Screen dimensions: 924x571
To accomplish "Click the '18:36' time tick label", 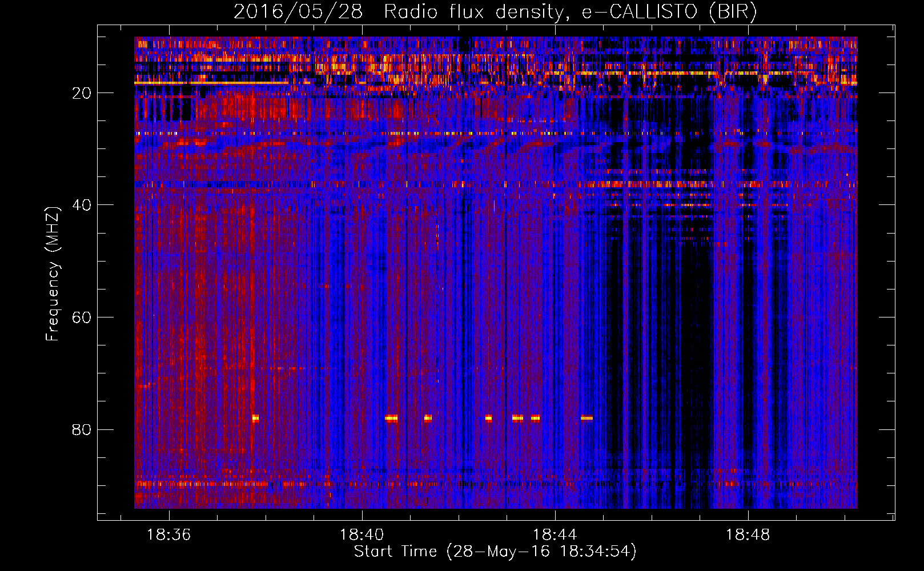I will click(x=169, y=535).
